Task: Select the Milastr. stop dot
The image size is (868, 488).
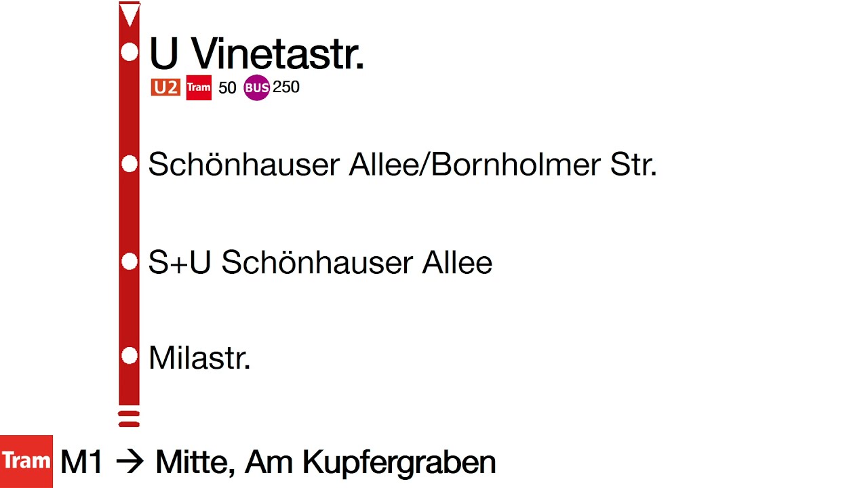Action: [129, 354]
